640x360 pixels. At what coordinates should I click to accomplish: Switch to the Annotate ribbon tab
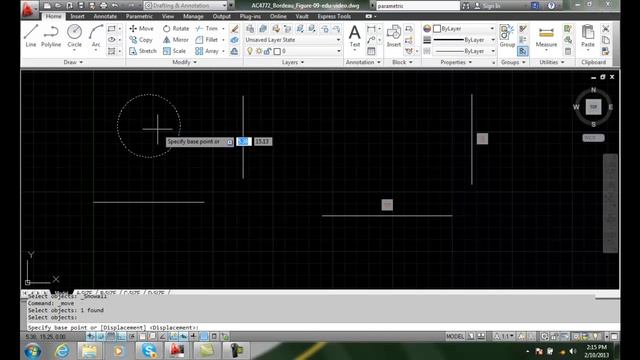click(105, 16)
